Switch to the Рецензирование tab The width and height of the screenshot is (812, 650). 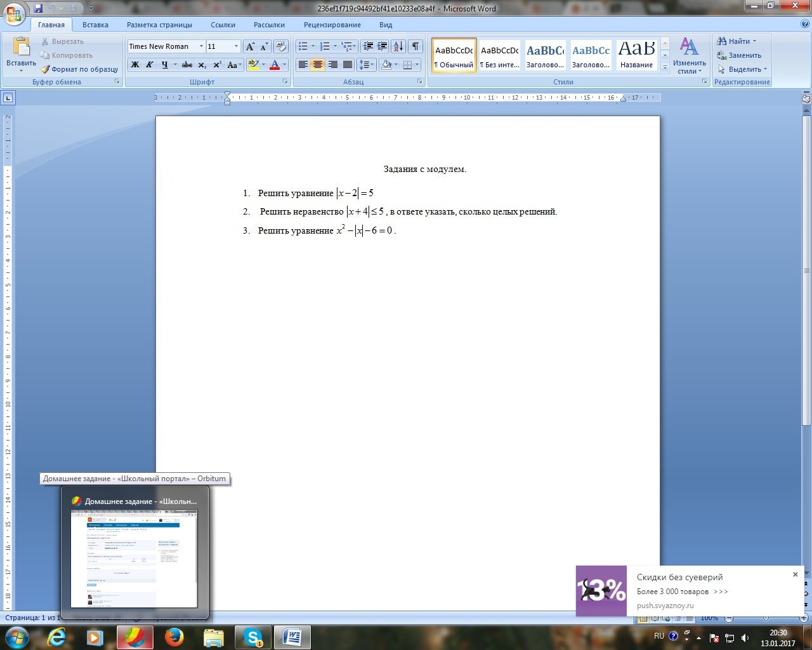point(332,25)
